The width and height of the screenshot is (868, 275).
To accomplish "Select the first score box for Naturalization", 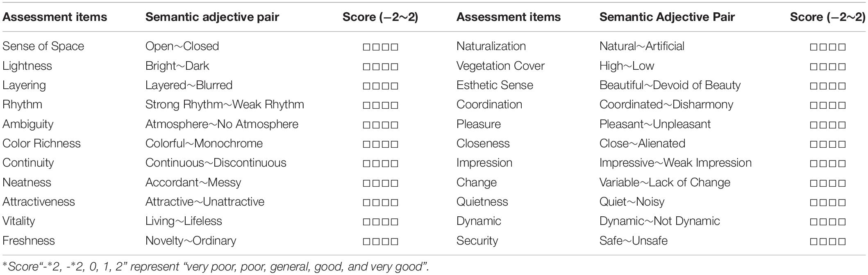I will pyautogui.click(x=814, y=47).
